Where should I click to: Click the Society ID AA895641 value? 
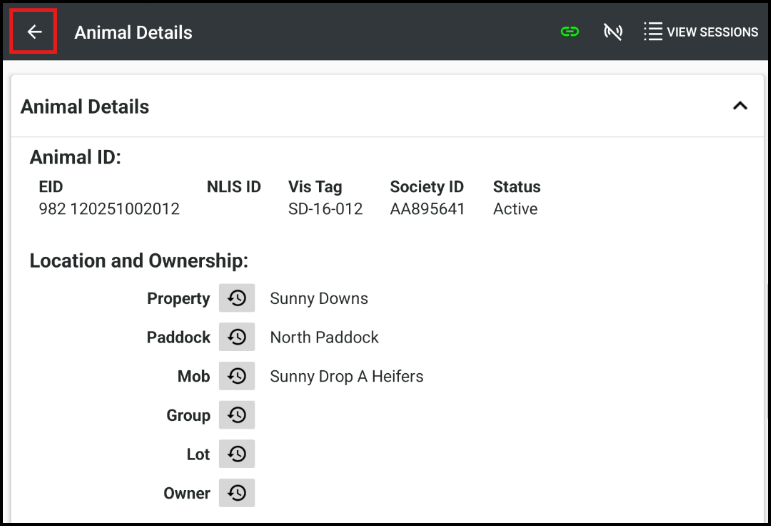pos(427,209)
